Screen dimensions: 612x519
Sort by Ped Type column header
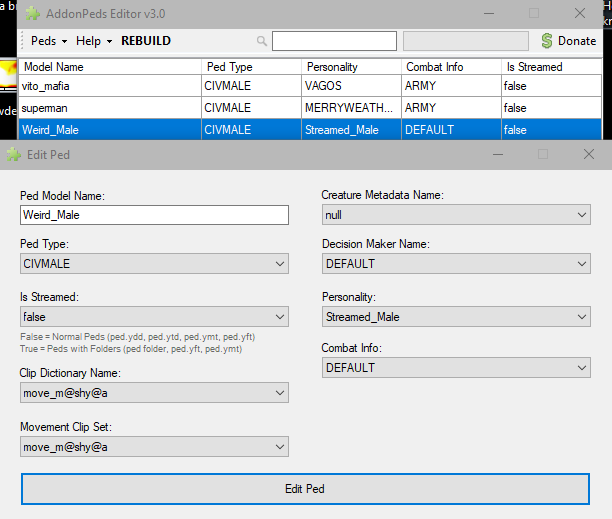tap(251, 67)
